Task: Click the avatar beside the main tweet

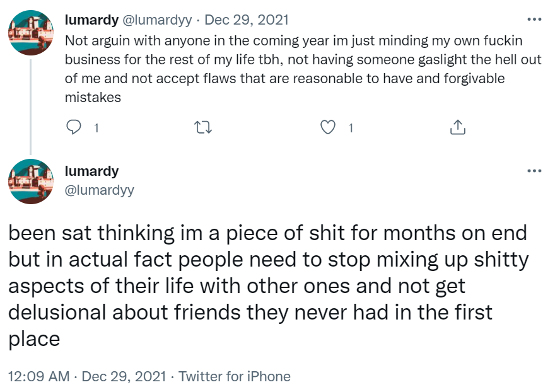Action: click(31, 182)
